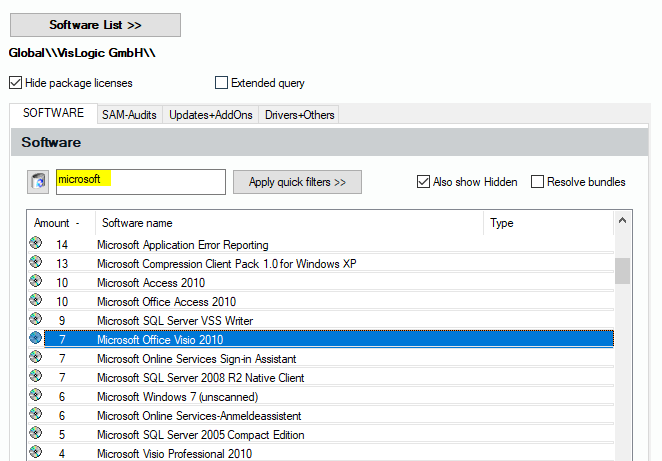Viewport: 662px width, 461px height.
Task: Click amount 14 for Application Error Reporting
Action: (62, 245)
